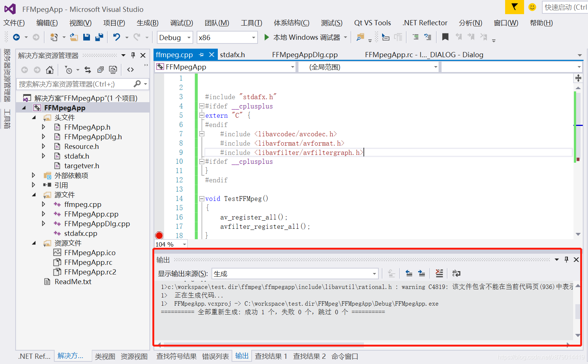588x364 pixels.
Task: Open the Qt VS Tools menu
Action: pyautogui.click(x=372, y=23)
